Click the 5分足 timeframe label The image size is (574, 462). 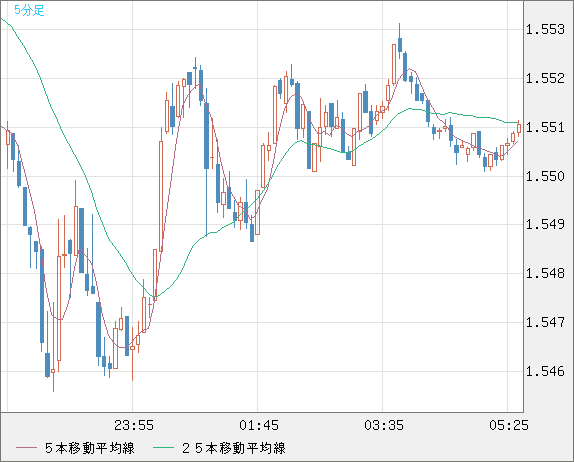click(x=29, y=10)
